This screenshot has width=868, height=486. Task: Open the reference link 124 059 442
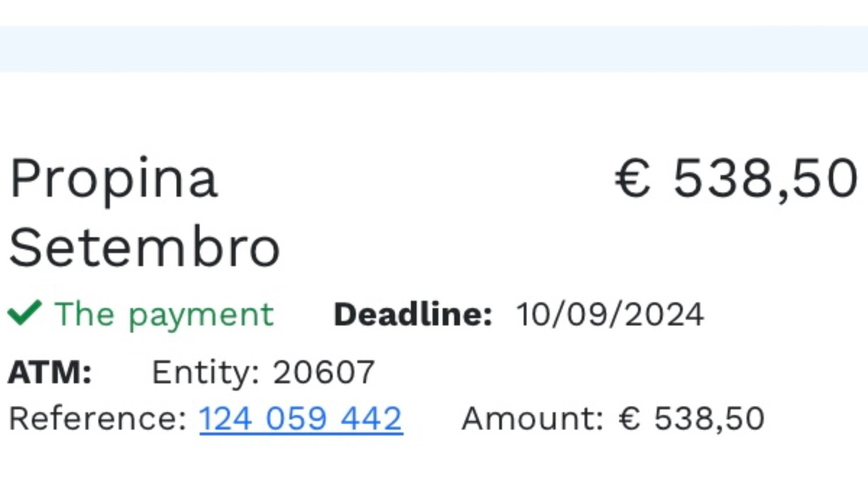301,418
